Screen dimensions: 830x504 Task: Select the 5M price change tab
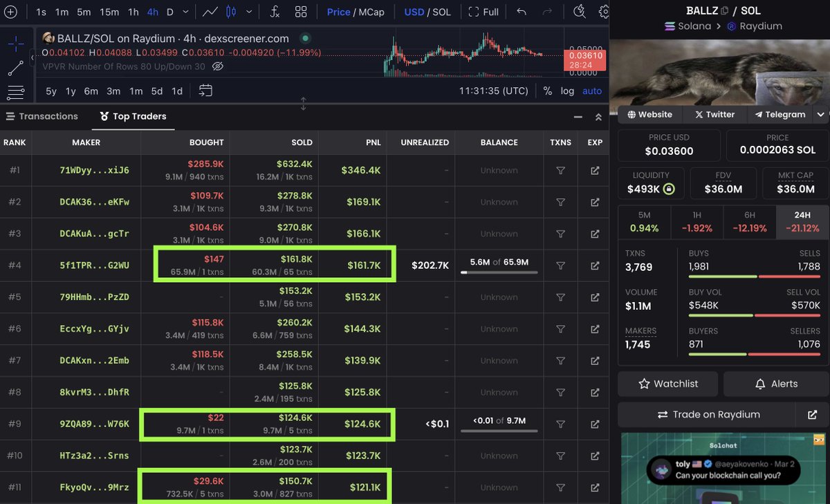click(644, 222)
